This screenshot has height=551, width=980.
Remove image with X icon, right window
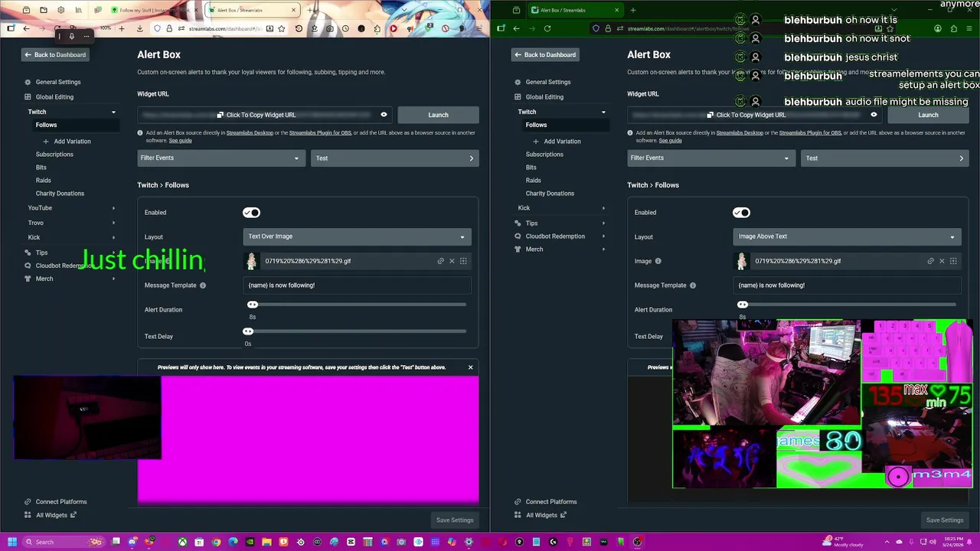942,261
